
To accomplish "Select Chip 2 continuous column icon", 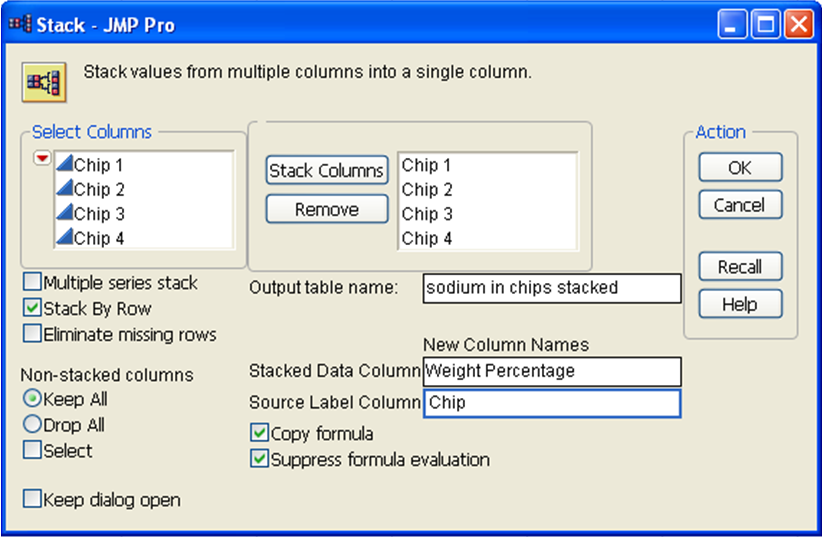I will [x=63, y=189].
